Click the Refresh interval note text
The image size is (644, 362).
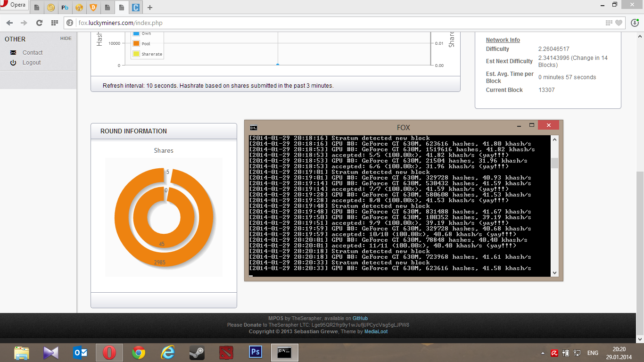(x=218, y=86)
